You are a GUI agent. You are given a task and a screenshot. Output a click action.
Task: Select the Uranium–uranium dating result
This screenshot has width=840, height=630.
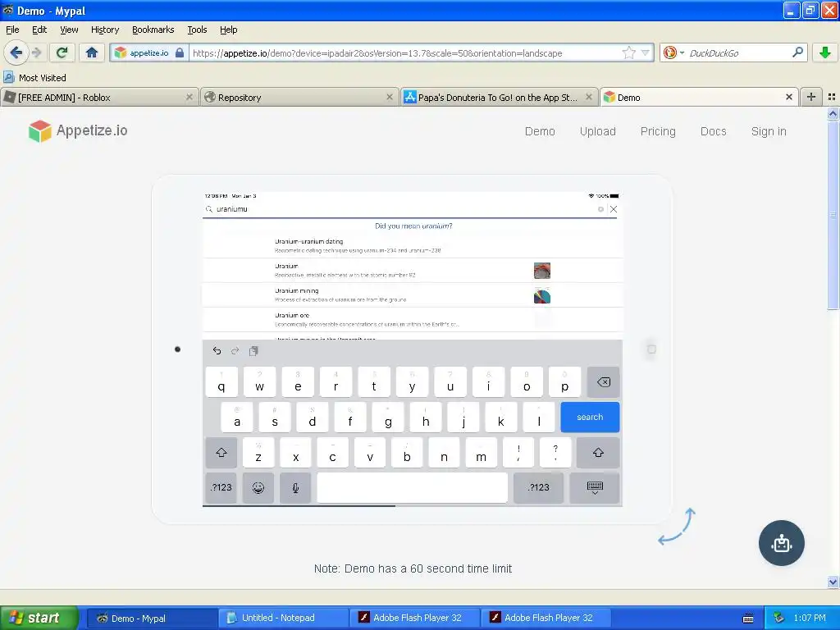point(413,245)
